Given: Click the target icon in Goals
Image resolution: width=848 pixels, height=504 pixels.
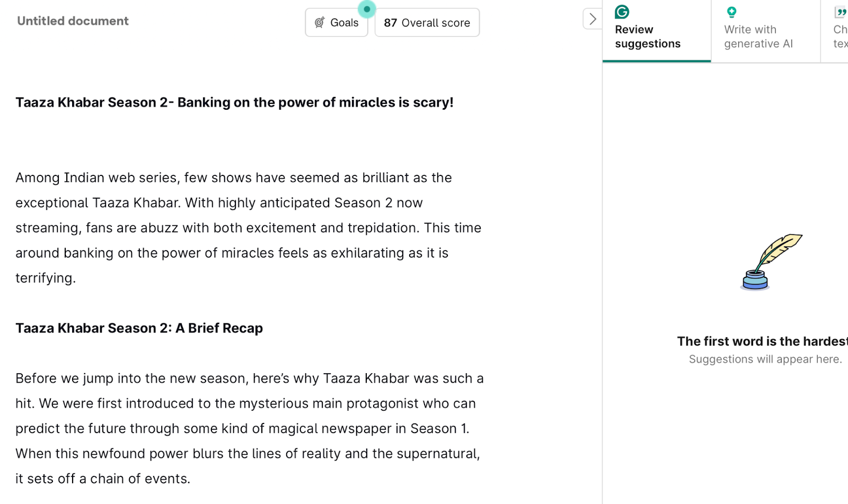Looking at the screenshot, I should [x=320, y=22].
